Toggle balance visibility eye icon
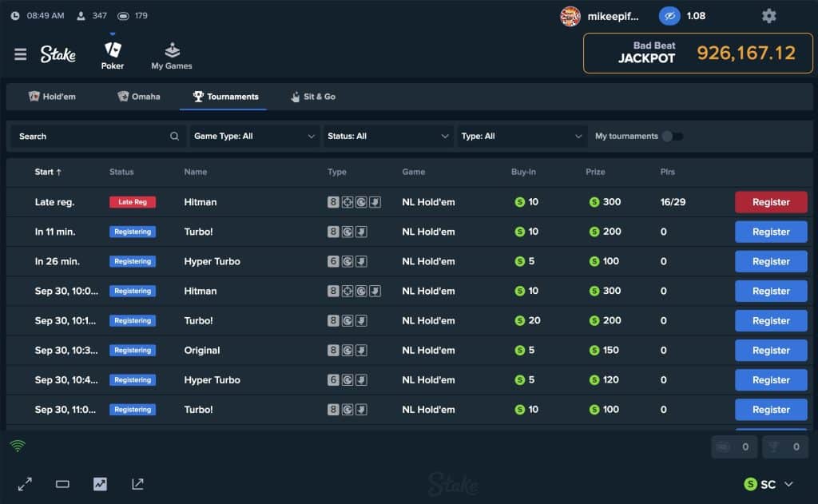The width and height of the screenshot is (818, 504). point(669,16)
